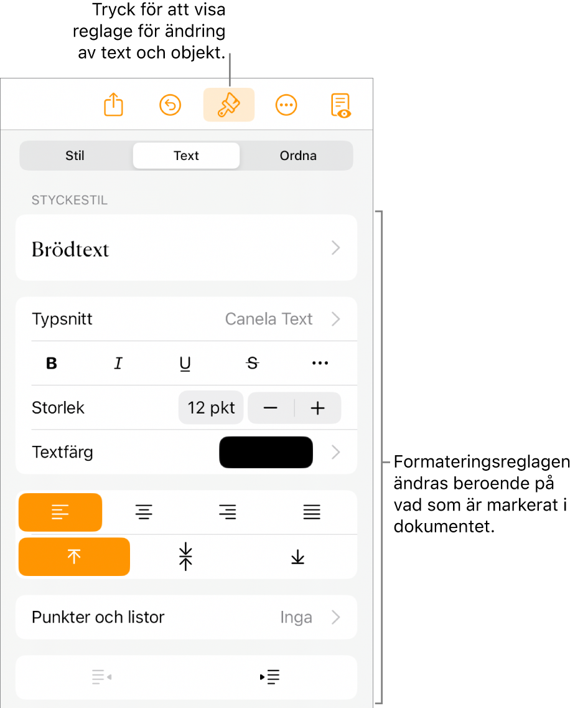Tap the Share icon in the toolbar
588x708 pixels.
(x=113, y=105)
